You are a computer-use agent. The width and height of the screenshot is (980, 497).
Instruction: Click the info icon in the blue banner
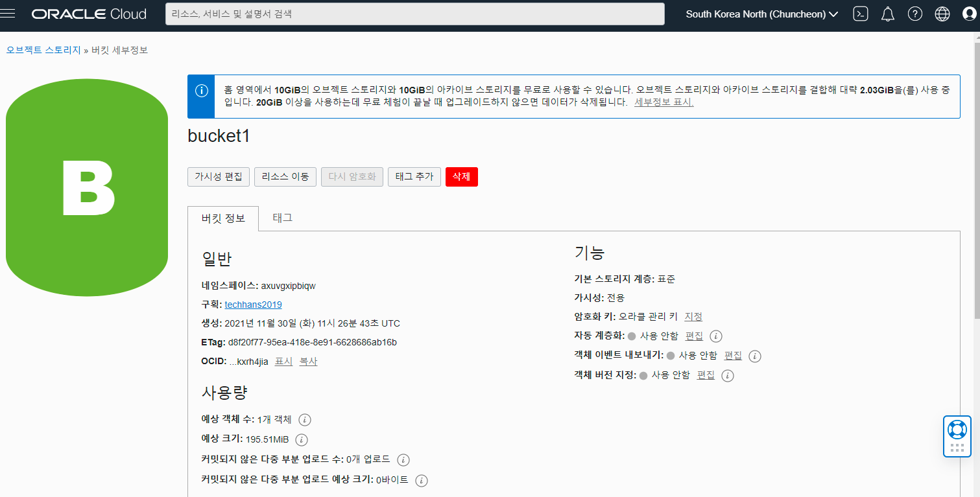[x=201, y=90]
